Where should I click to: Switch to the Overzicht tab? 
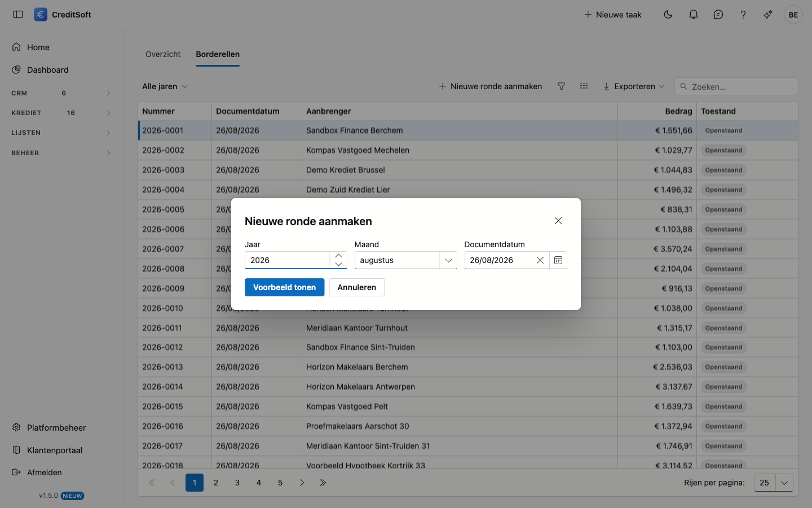coord(163,54)
